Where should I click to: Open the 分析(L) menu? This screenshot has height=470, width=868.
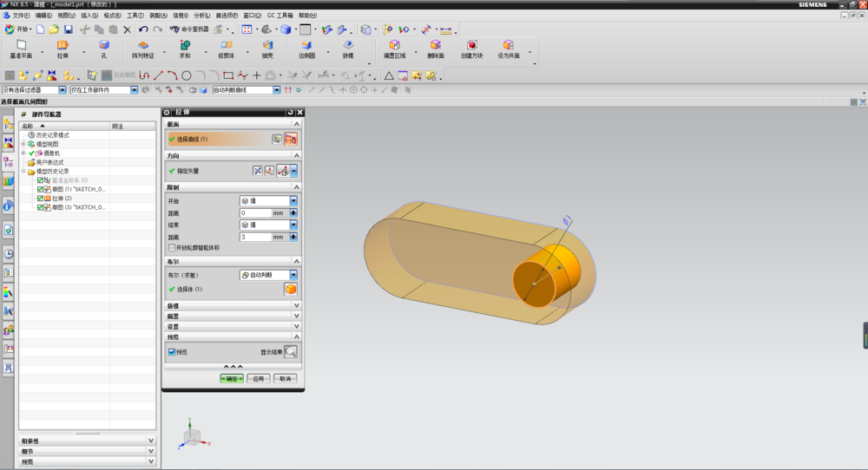coord(201,16)
